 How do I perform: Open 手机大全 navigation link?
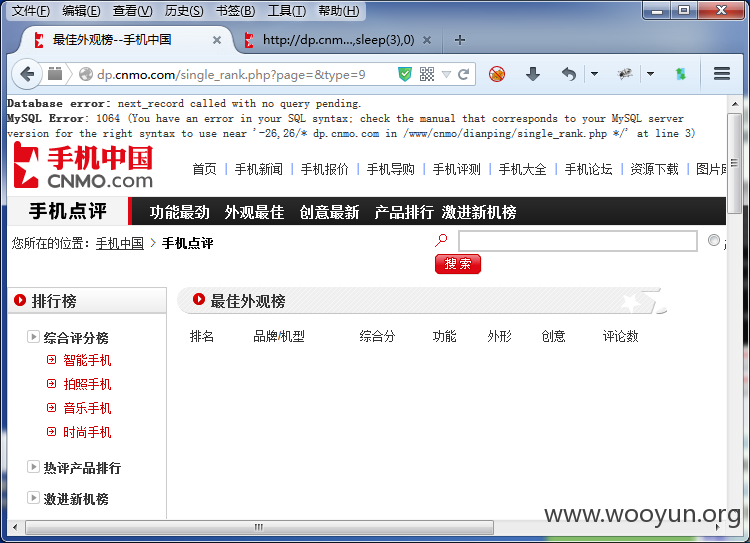(522, 169)
